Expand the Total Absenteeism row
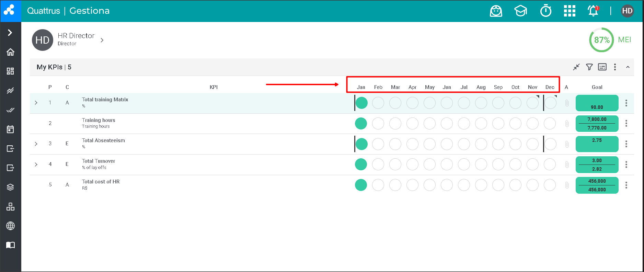 [36, 144]
